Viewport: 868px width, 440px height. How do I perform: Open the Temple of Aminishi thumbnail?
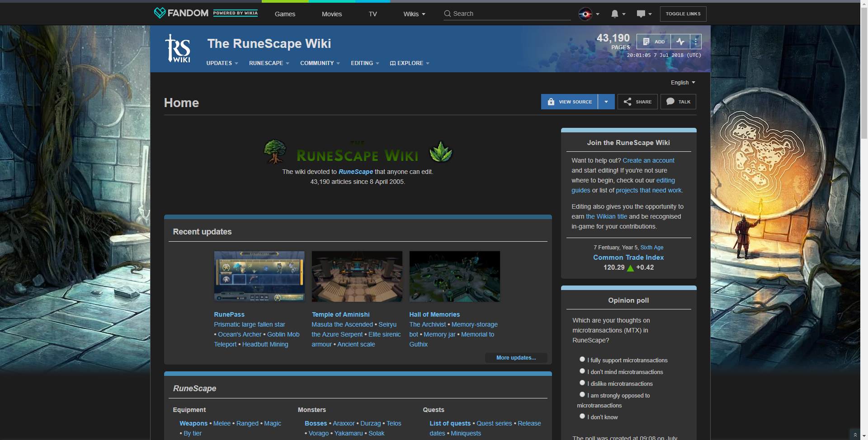click(357, 276)
